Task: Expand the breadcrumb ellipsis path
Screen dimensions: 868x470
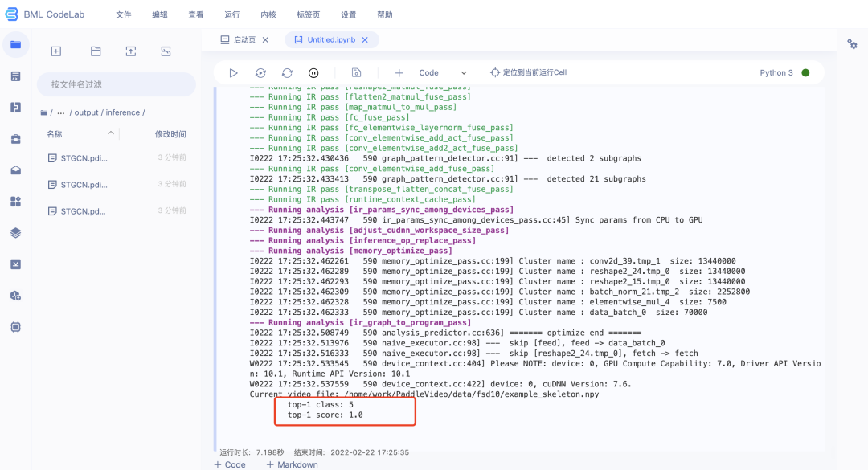Action: (61, 112)
